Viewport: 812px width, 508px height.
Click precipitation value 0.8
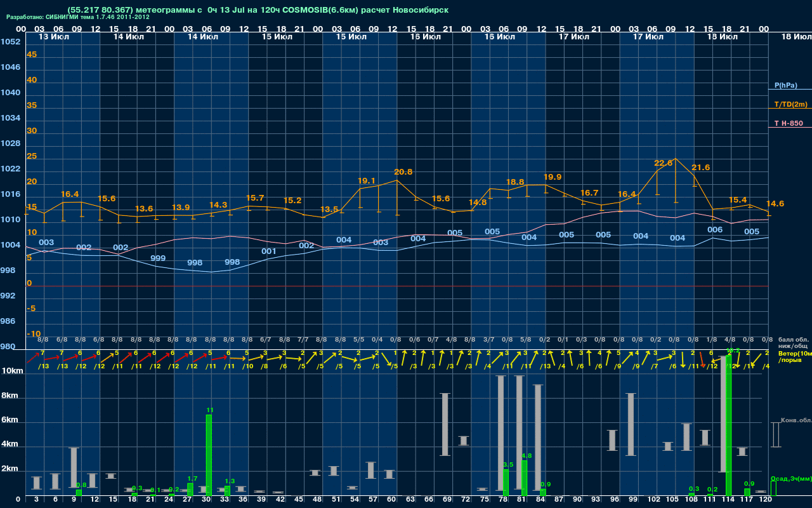81,485
